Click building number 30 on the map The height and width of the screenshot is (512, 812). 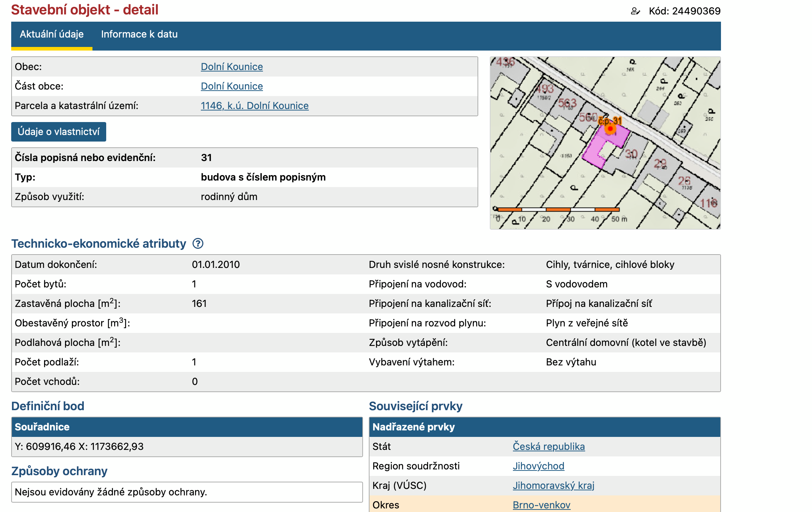tap(631, 155)
